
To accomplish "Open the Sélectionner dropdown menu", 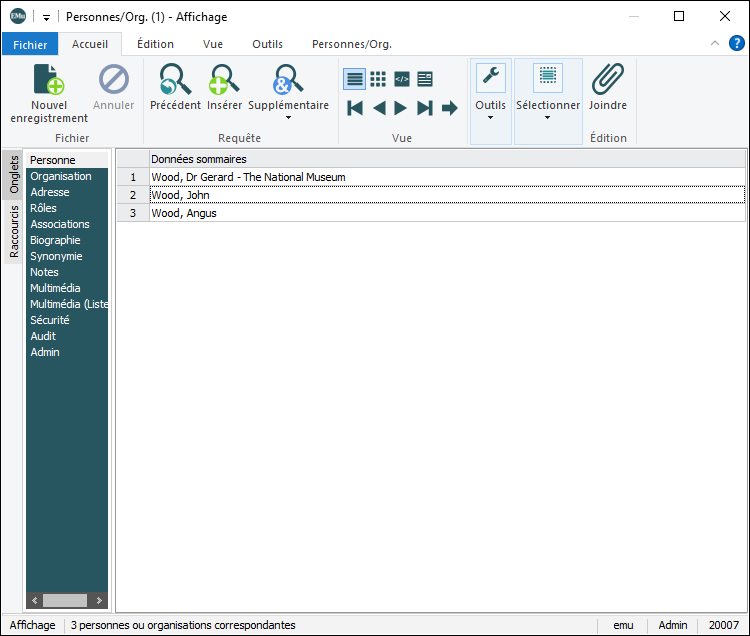I will click(x=548, y=118).
